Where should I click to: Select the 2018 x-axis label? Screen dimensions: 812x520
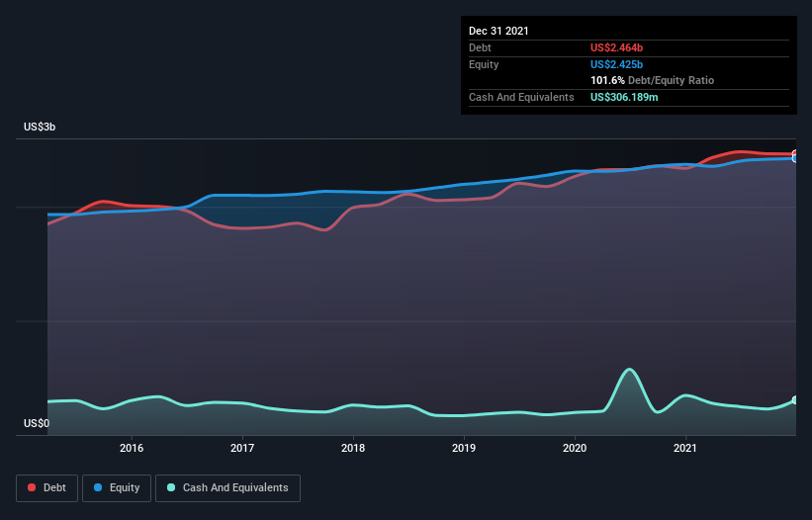tap(353, 448)
